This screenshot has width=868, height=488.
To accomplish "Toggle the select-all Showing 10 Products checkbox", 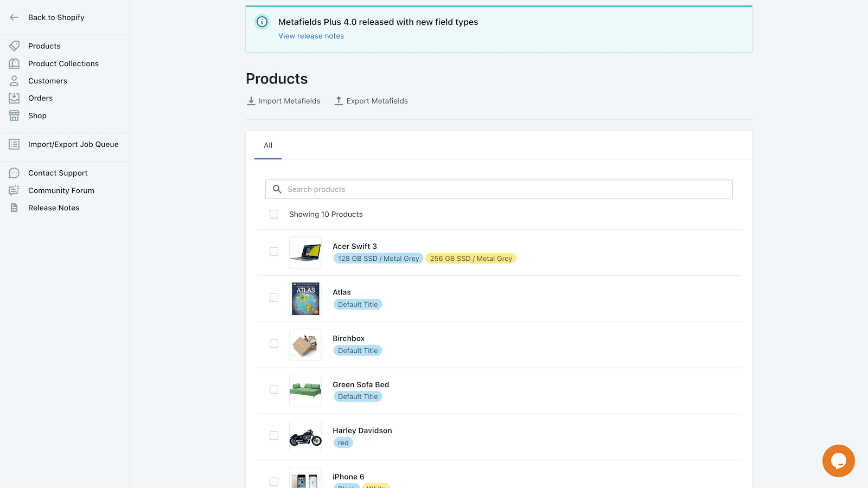I will (274, 214).
